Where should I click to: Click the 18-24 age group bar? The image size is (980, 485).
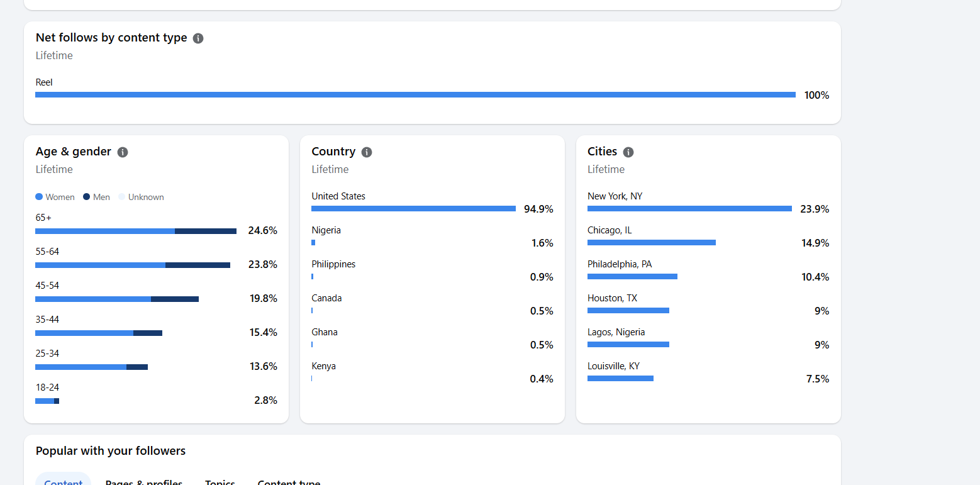pyautogui.click(x=47, y=401)
